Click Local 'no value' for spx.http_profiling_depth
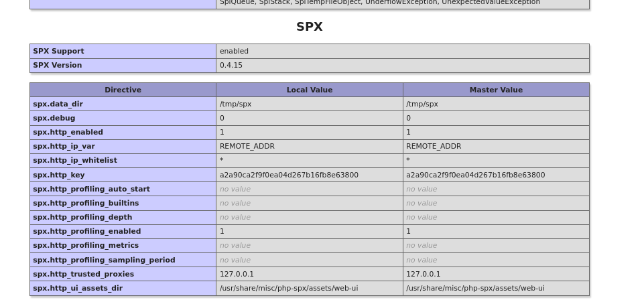This screenshot has height=300, width=644. [x=235, y=217]
